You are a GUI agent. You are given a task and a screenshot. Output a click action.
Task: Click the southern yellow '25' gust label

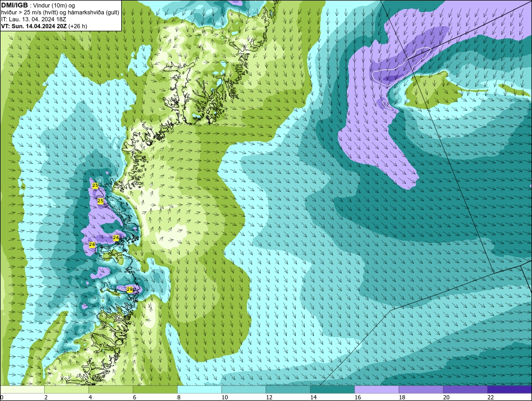click(101, 201)
